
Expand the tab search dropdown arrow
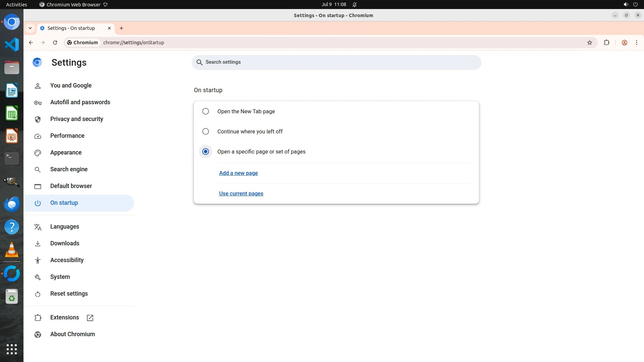[30, 28]
